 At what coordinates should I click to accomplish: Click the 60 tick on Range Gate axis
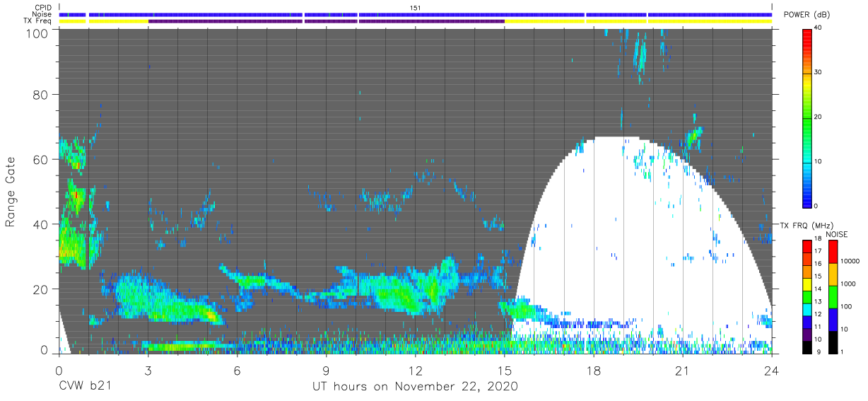coord(42,159)
